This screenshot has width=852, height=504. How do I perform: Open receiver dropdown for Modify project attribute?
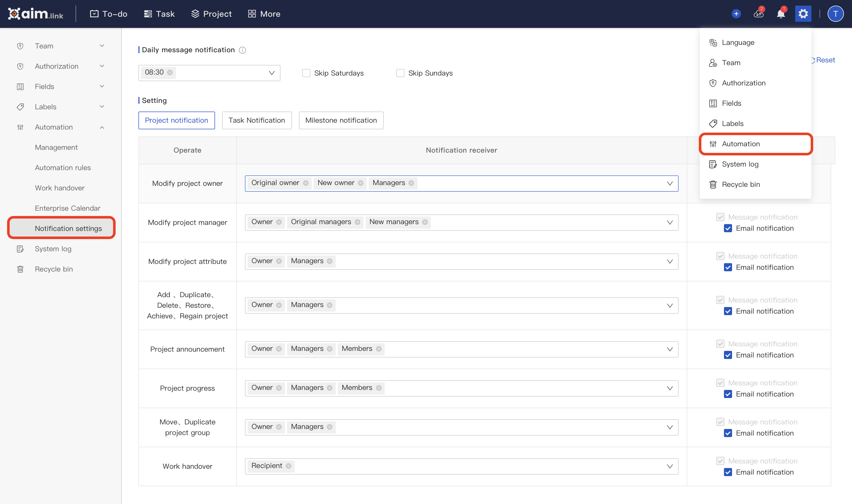click(669, 262)
